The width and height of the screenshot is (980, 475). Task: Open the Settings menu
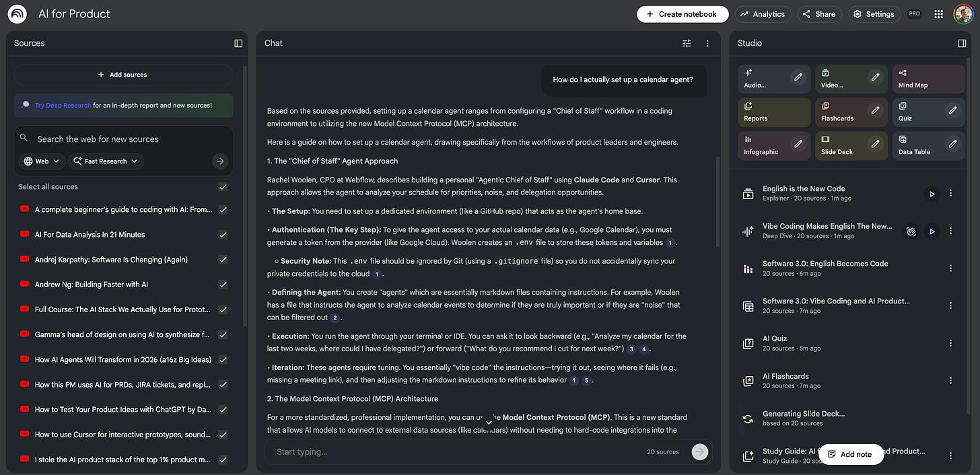pos(874,13)
